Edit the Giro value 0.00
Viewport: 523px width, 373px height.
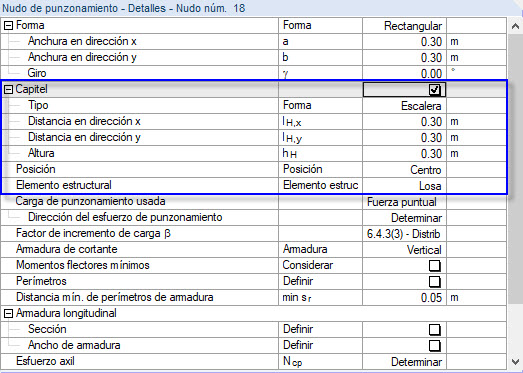click(x=405, y=73)
